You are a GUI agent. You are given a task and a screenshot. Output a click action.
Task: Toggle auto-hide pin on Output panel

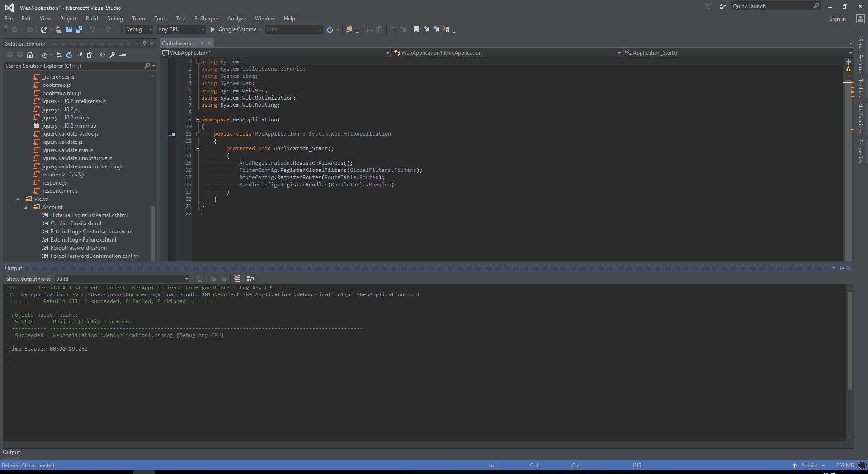[841, 268]
